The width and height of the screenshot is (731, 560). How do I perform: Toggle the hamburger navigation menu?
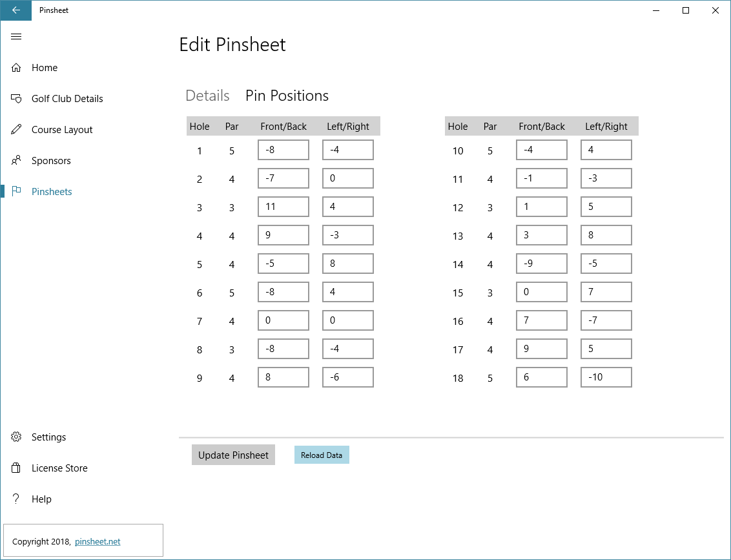[x=16, y=37]
